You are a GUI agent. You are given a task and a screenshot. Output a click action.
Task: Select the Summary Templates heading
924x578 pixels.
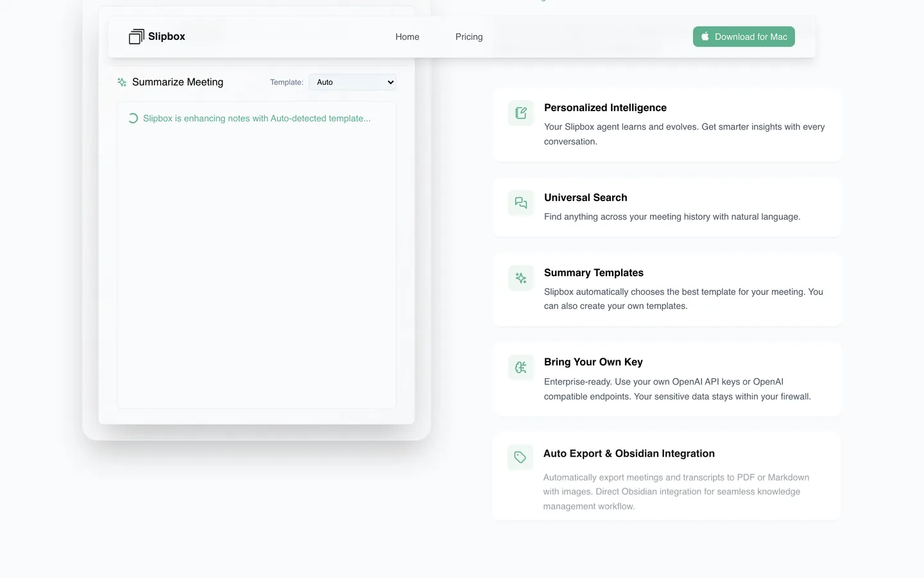coord(594,273)
